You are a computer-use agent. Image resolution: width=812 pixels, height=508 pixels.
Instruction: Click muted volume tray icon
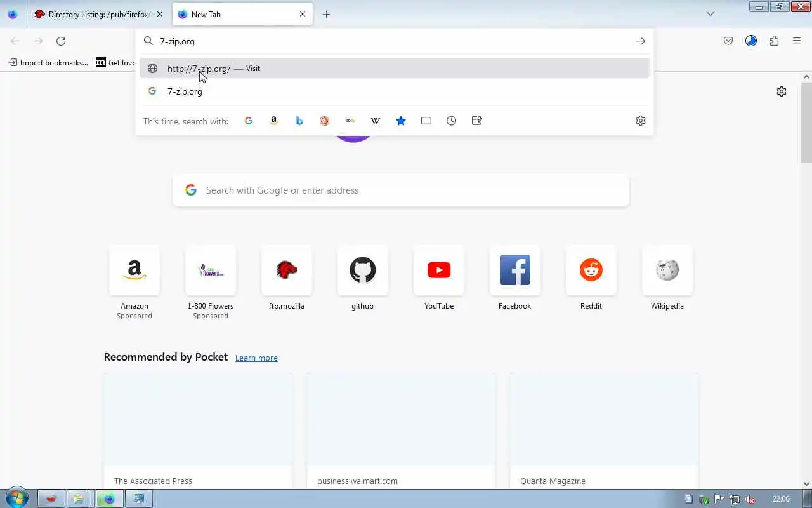coord(750,499)
